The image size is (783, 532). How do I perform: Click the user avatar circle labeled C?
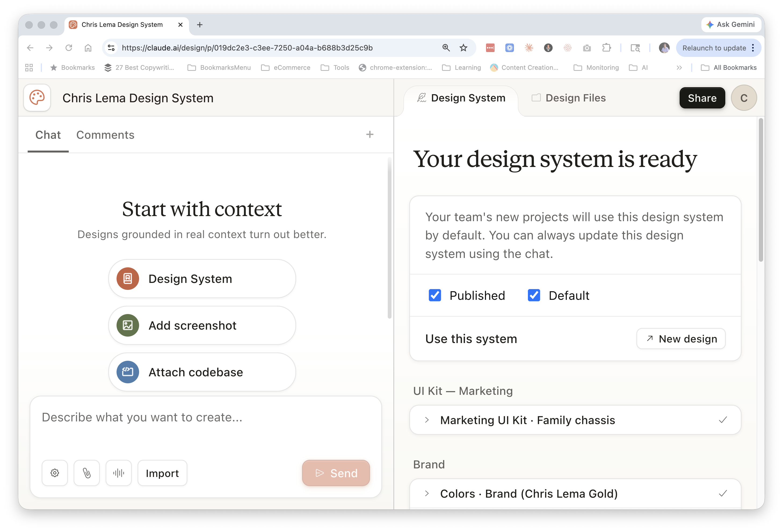click(x=744, y=98)
